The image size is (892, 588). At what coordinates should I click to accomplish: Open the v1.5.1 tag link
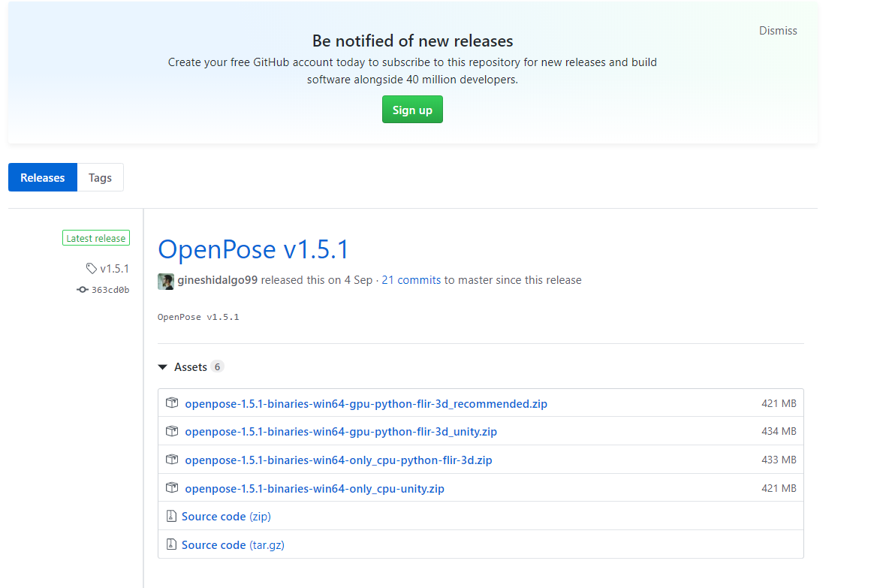click(114, 269)
